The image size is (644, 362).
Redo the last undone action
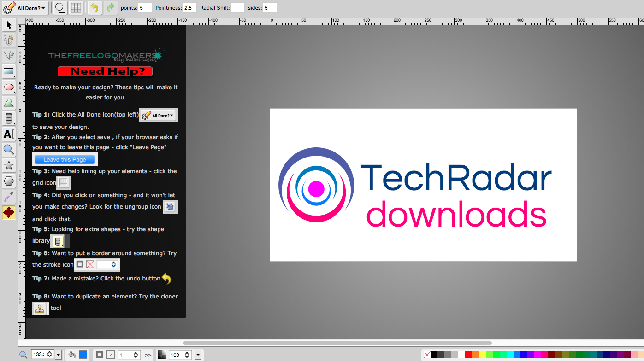tap(110, 8)
